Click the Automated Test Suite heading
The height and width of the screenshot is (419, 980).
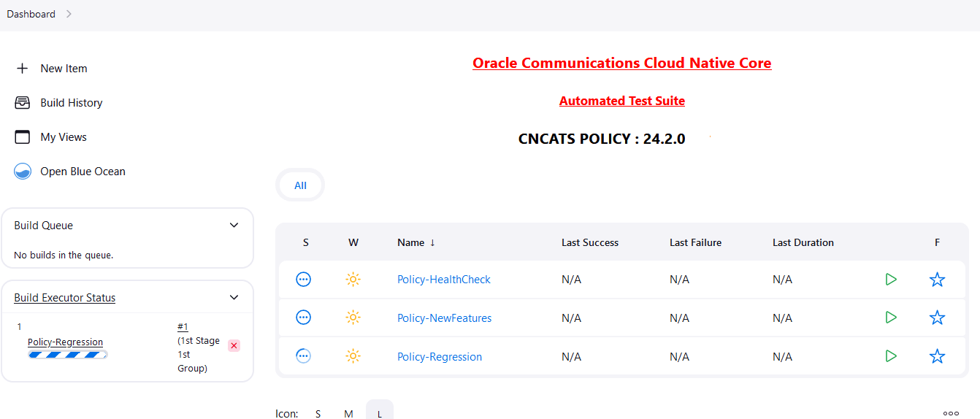tap(622, 101)
